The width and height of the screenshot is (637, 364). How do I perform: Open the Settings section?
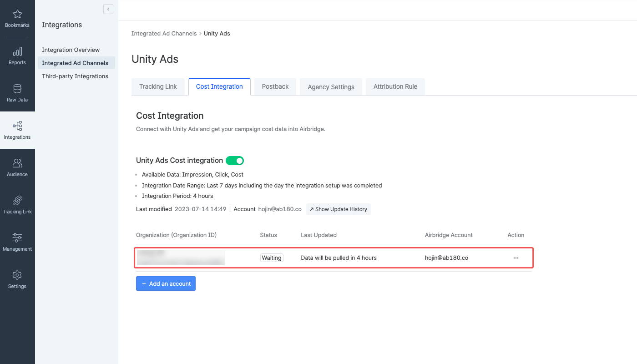(17, 279)
